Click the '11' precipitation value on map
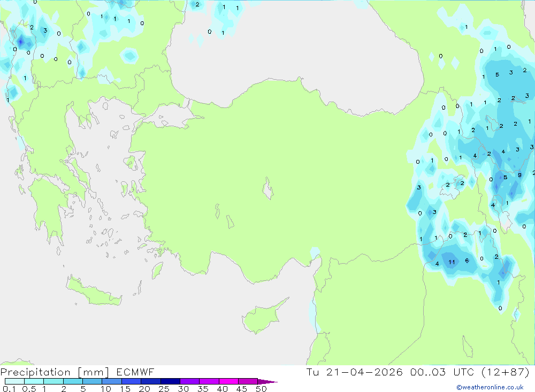Image resolution: width=535 pixels, height=392 pixels. [452, 262]
